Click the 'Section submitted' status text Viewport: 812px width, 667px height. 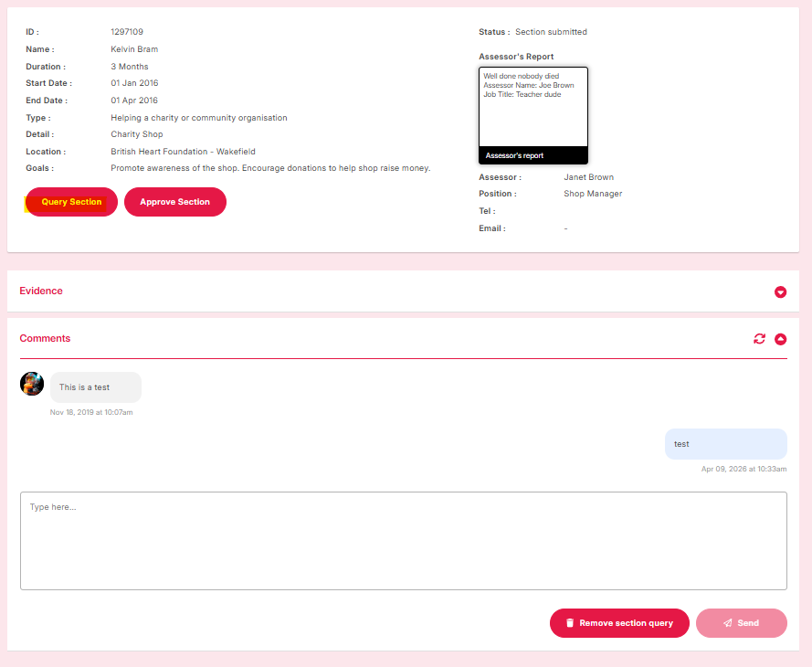(x=551, y=32)
